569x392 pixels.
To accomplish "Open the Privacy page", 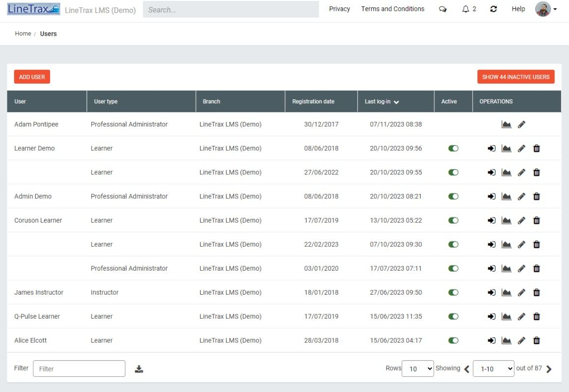I will click(x=339, y=9).
